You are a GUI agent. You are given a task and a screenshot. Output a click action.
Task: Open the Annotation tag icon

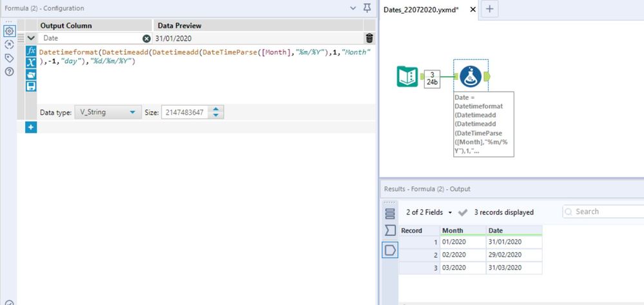pyautogui.click(x=9, y=58)
